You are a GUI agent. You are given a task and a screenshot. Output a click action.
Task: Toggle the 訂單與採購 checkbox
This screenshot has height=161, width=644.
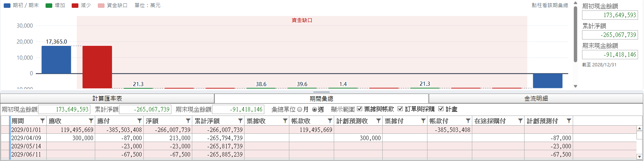click(x=400, y=109)
